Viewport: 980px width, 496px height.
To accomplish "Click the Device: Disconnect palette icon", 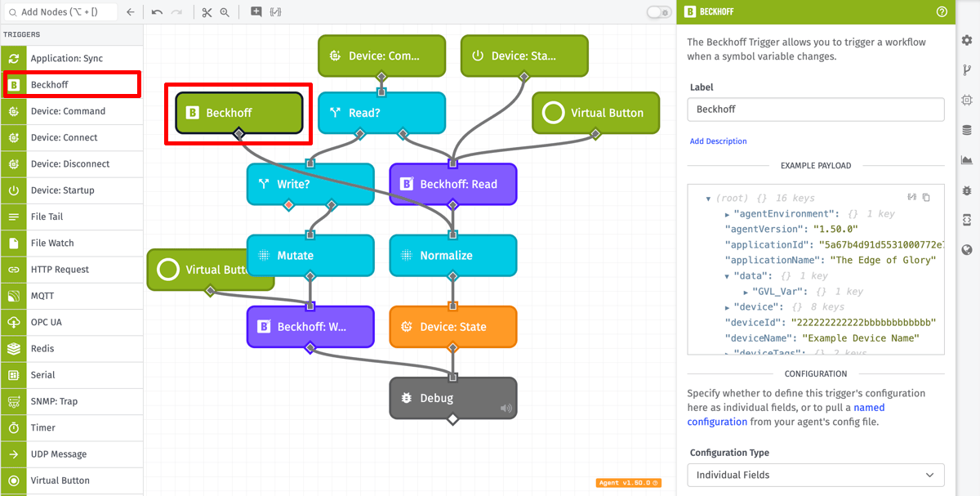I will click(x=14, y=163).
